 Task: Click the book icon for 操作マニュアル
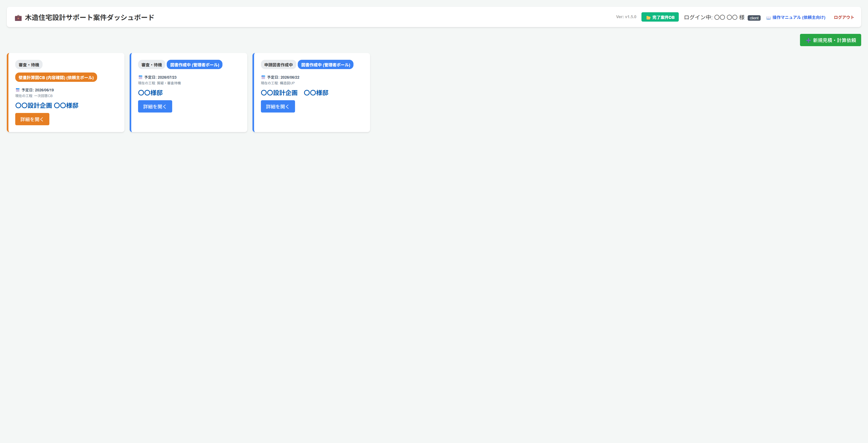[x=769, y=18]
